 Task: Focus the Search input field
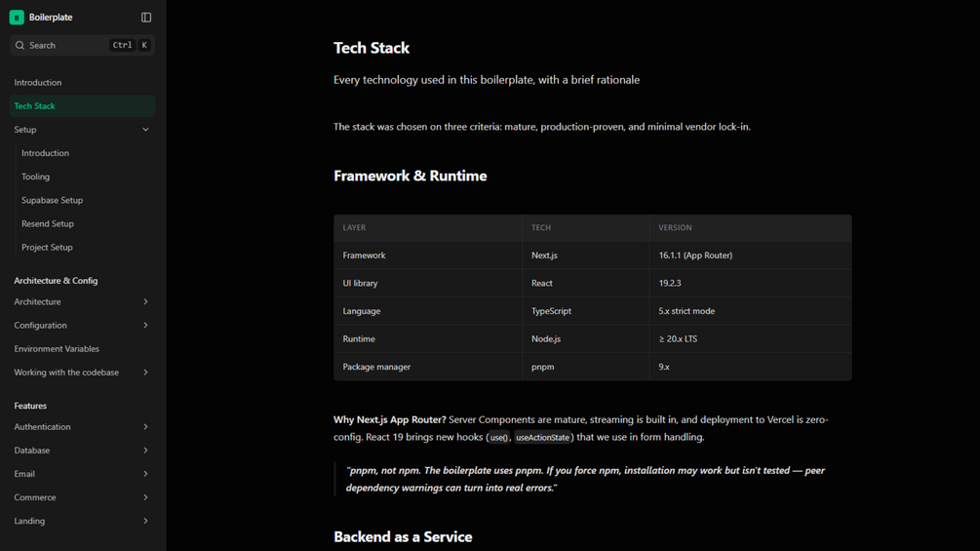(x=83, y=45)
